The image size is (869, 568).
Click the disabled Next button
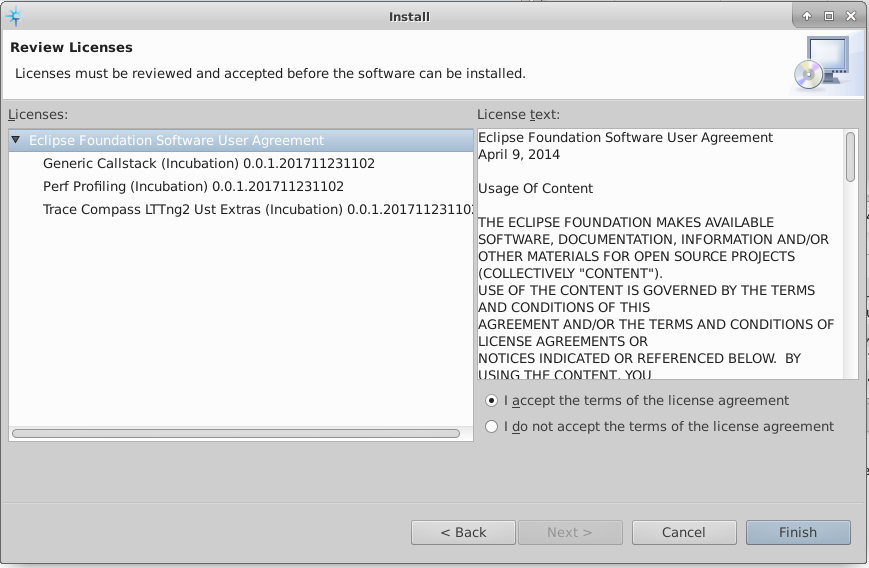click(569, 532)
